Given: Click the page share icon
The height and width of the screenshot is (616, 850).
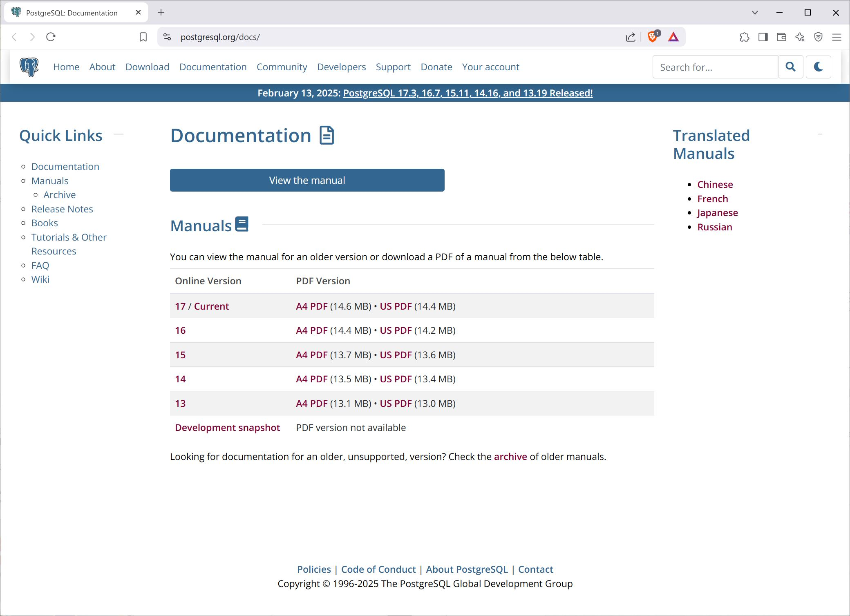Looking at the screenshot, I should pos(631,37).
